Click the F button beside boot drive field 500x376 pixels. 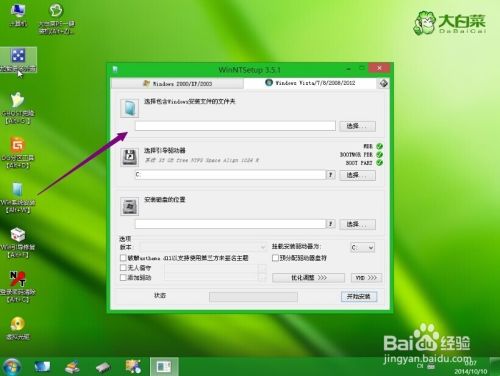pos(331,175)
